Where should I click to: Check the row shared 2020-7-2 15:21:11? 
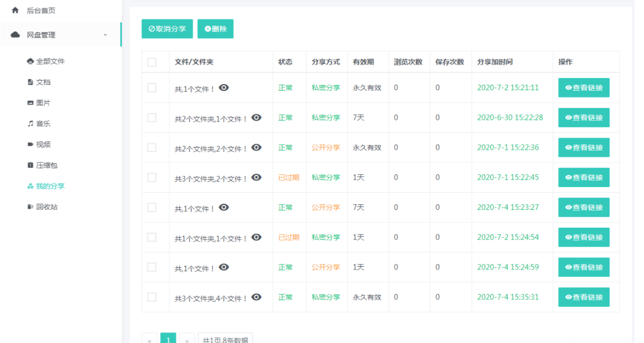point(152,88)
